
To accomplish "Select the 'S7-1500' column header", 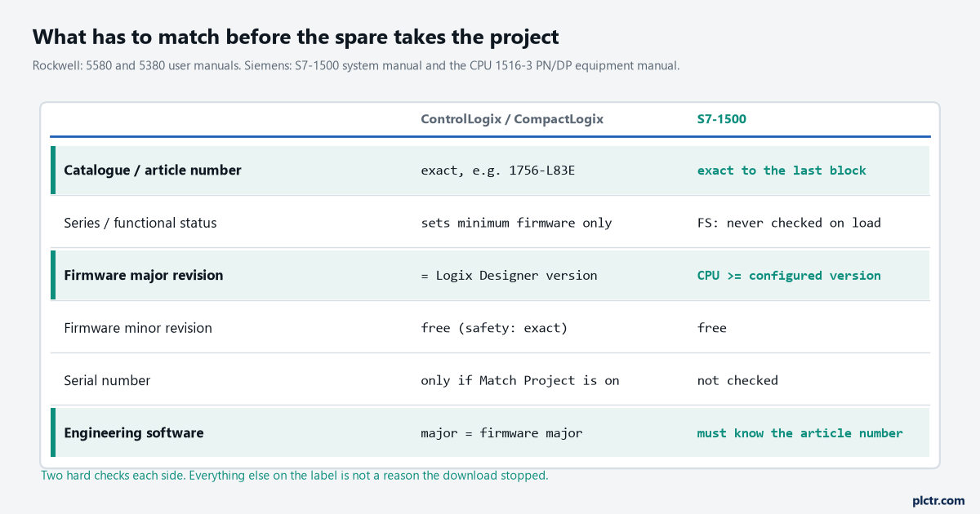I will 721,119.
